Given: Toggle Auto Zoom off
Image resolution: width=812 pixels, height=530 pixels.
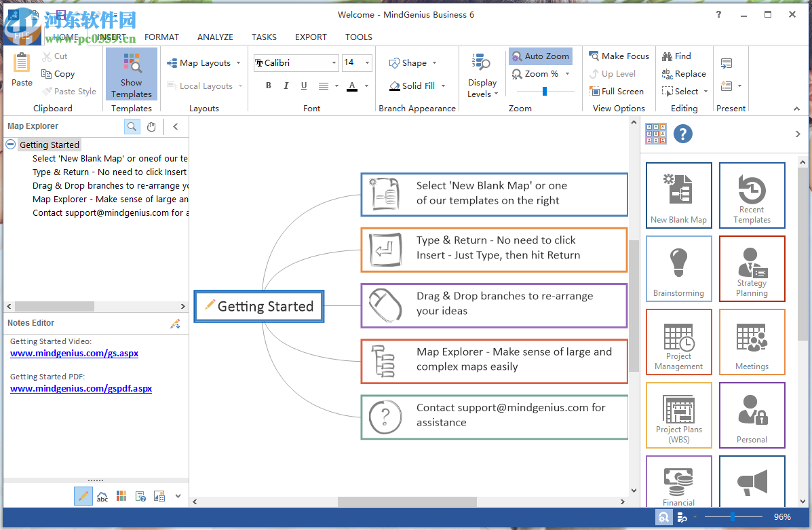Looking at the screenshot, I should click(x=540, y=56).
